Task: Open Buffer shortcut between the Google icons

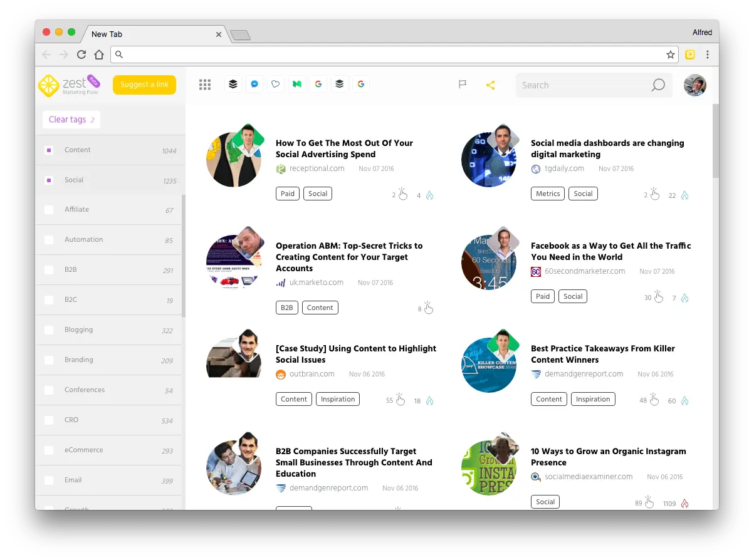Action: pos(340,84)
